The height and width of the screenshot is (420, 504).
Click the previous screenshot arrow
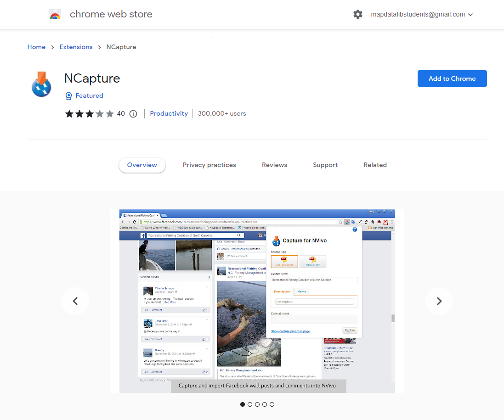pyautogui.click(x=75, y=301)
